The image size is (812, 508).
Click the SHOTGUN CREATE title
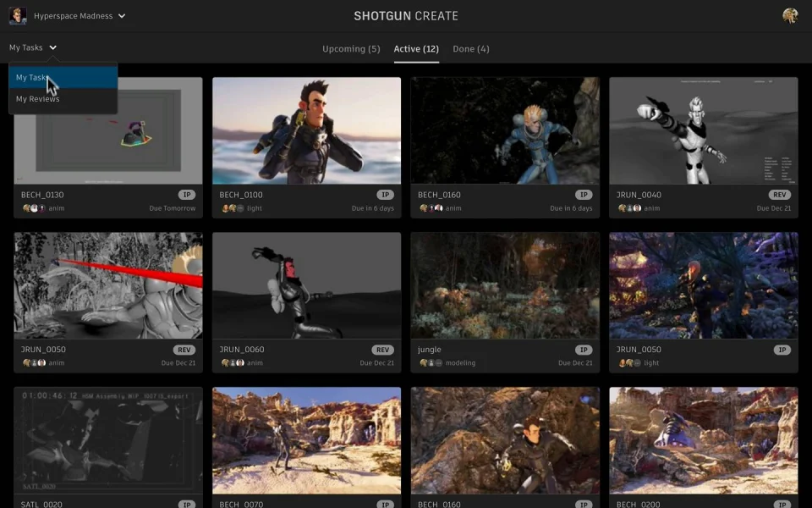(406, 16)
